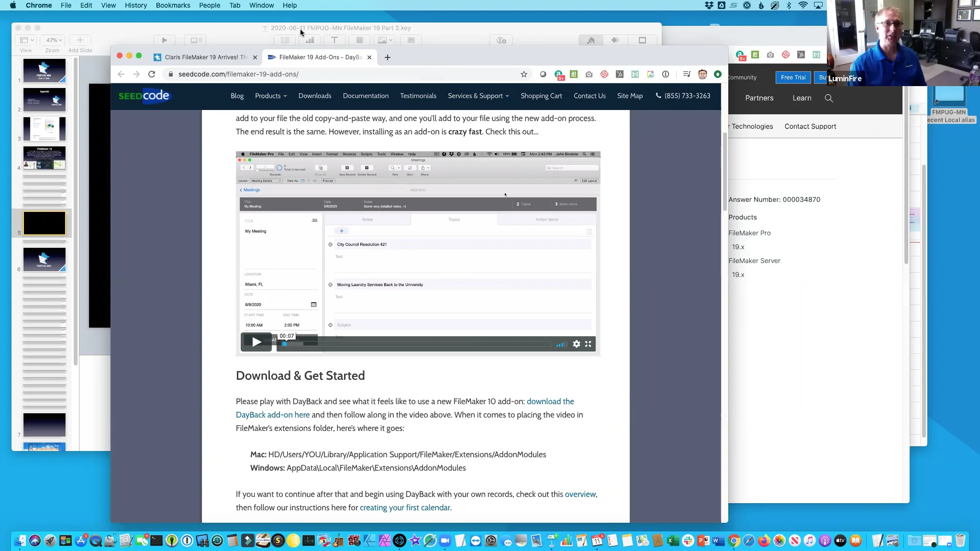This screenshot has height=551, width=980.
Task: Open the Site Map page
Action: pos(630,96)
